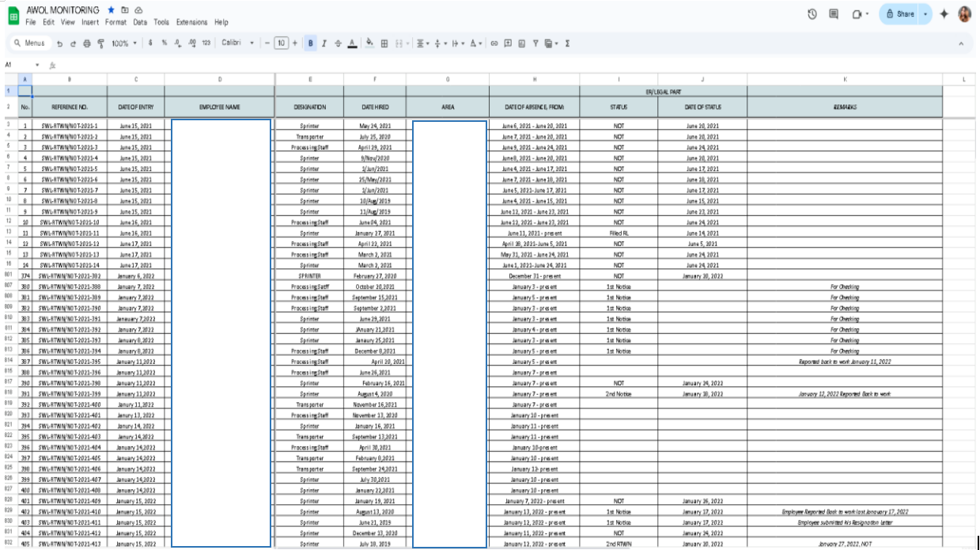Select cell SWL-RTWN/NOT-2021-1

[70, 126]
